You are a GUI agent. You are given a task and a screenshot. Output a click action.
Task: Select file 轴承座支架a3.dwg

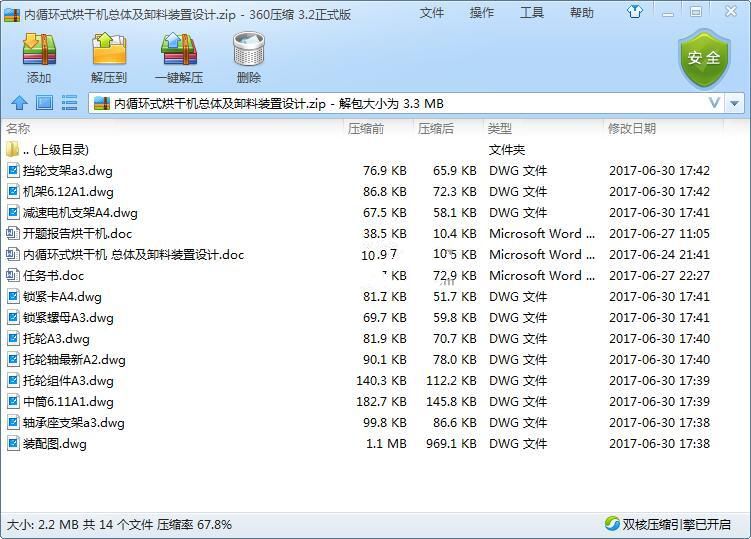[74, 423]
